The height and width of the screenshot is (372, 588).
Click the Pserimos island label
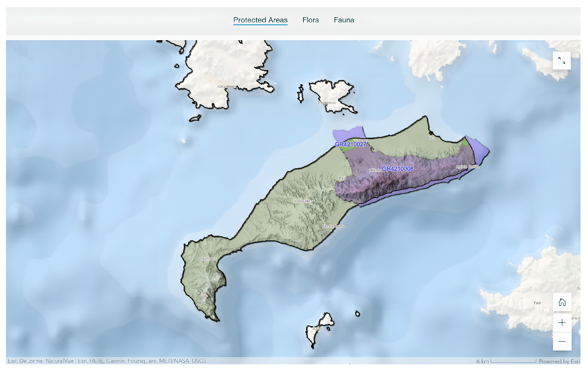327,103
